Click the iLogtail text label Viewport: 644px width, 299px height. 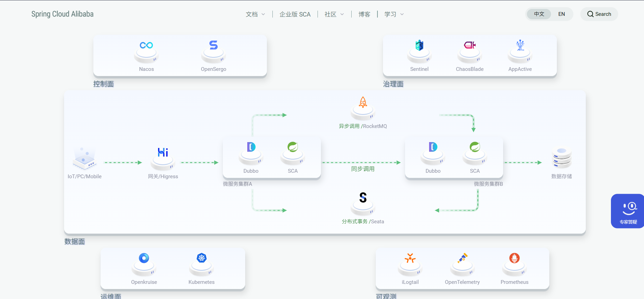pos(410,282)
